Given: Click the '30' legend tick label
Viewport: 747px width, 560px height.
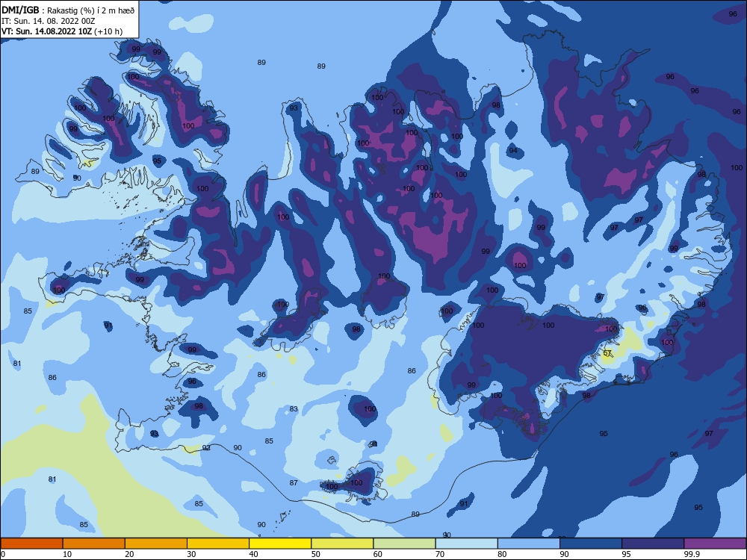Looking at the screenshot, I should 191,554.
